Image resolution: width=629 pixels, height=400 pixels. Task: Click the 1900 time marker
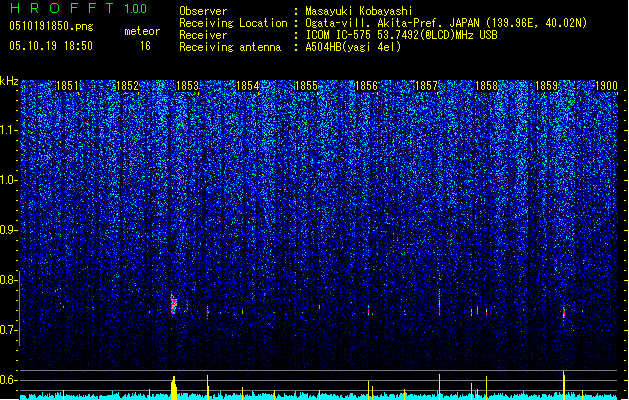click(x=606, y=86)
